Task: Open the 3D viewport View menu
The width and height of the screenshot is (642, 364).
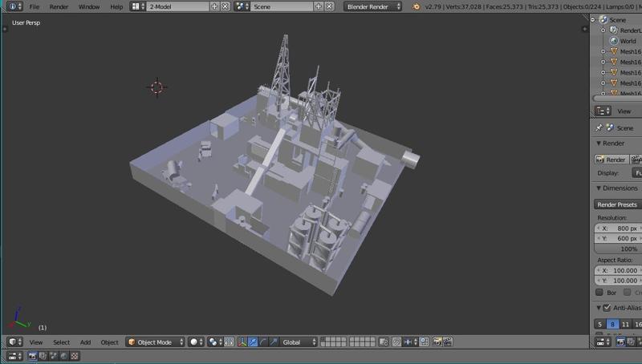Action: click(x=36, y=342)
